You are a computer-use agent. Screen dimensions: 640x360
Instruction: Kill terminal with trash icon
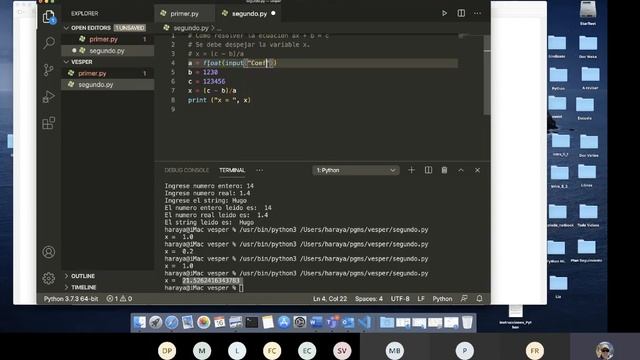tap(444, 170)
